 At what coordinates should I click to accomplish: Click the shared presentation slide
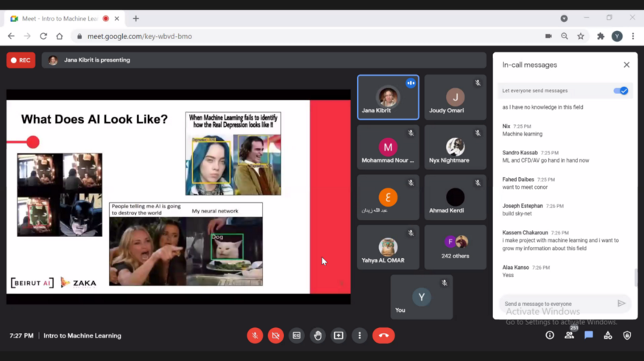tap(178, 197)
